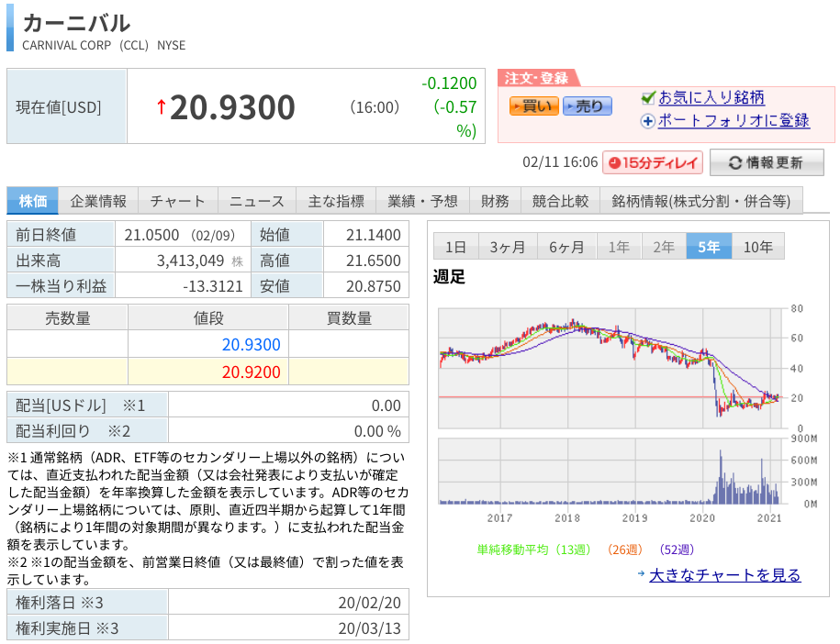The width and height of the screenshot is (840, 644).
Task: Open 銘柄情報(株式分割・併合等) tab
Action: (701, 201)
